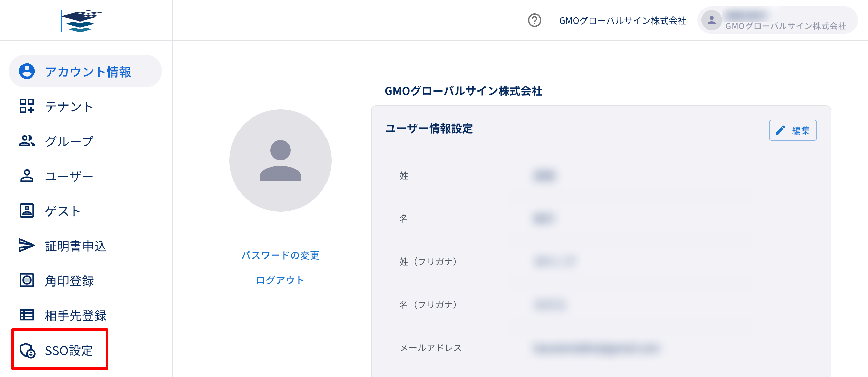This screenshot has width=868, height=377.
Task: Click the user avatar icon in header
Action: point(711,20)
